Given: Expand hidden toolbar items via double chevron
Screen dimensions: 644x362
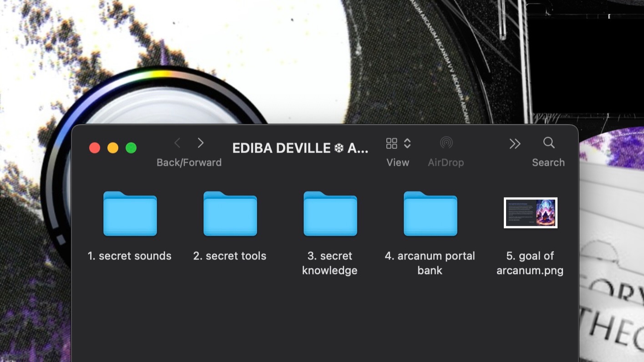Looking at the screenshot, I should [515, 144].
